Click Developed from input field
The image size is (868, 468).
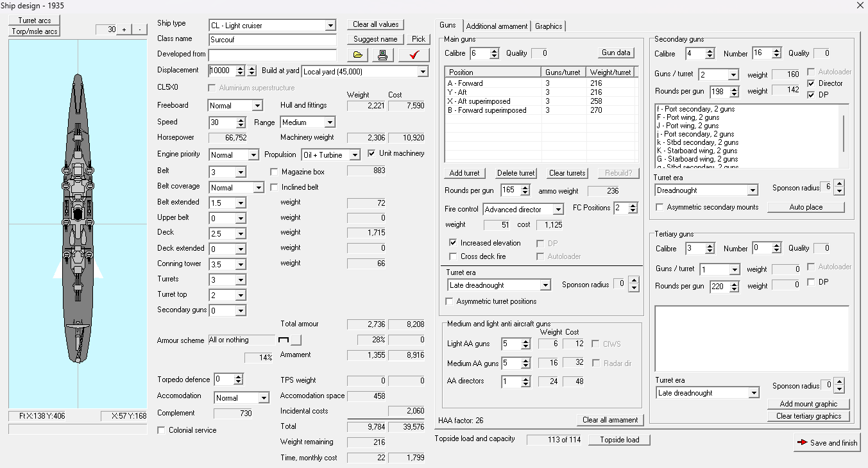coord(273,55)
